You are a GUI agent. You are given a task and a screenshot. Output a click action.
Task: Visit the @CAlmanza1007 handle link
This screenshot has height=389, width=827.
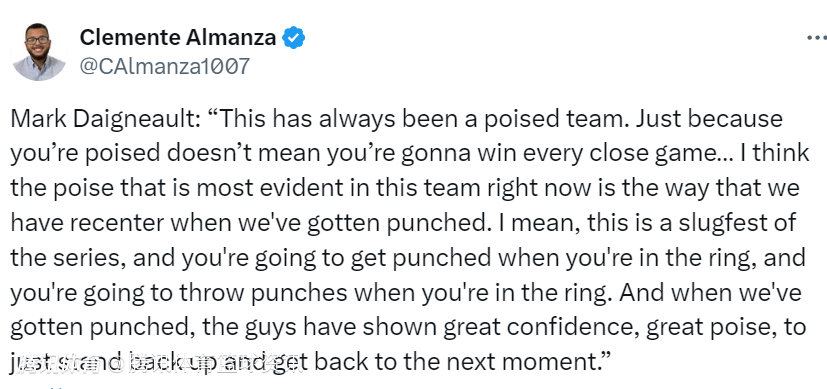pyautogui.click(x=164, y=67)
